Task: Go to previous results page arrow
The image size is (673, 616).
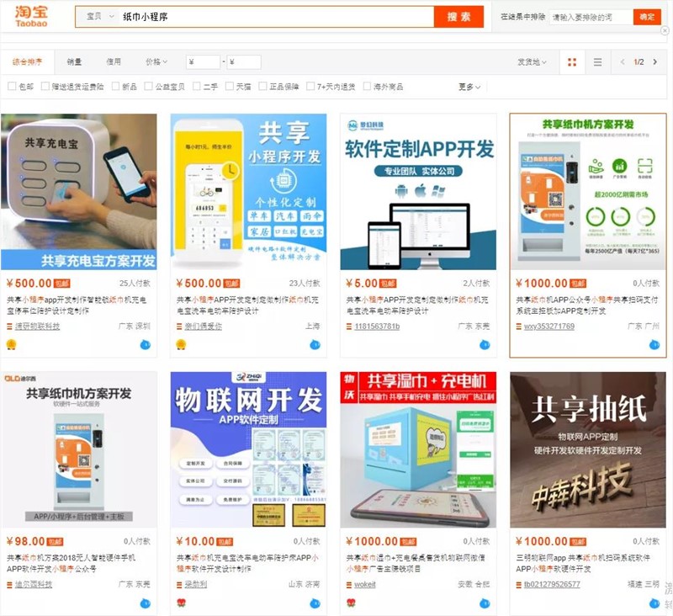Action: tap(623, 62)
